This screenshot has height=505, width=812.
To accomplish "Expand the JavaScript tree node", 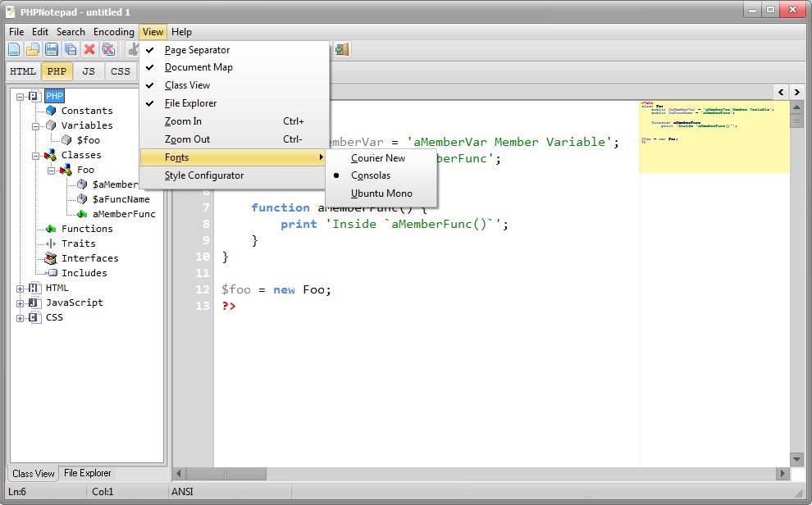I will [21, 303].
